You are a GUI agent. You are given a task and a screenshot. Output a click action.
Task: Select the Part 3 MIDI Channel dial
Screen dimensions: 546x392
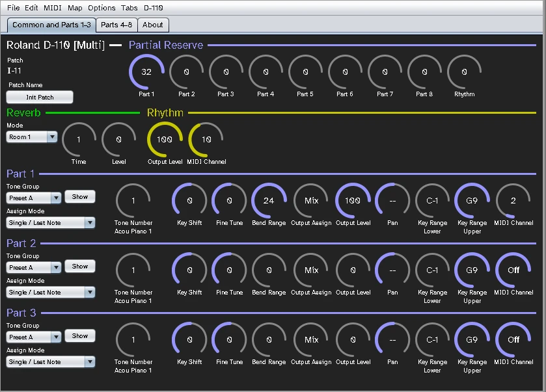(x=513, y=340)
